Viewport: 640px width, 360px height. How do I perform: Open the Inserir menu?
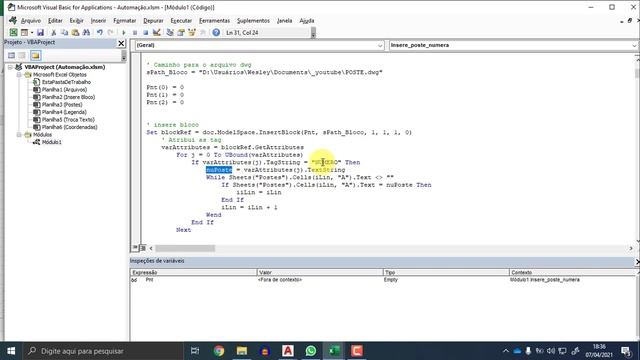[x=98, y=21]
